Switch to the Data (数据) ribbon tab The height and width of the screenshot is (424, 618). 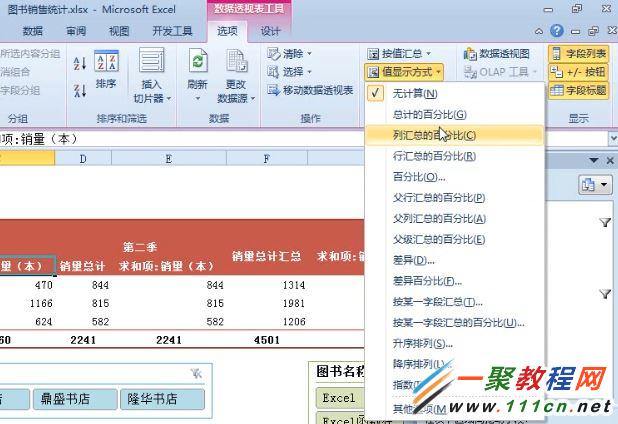32,31
